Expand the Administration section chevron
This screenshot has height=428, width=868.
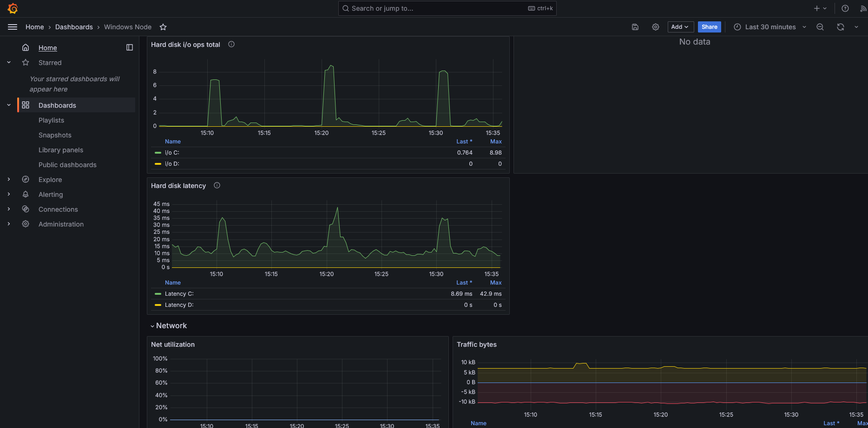click(9, 224)
